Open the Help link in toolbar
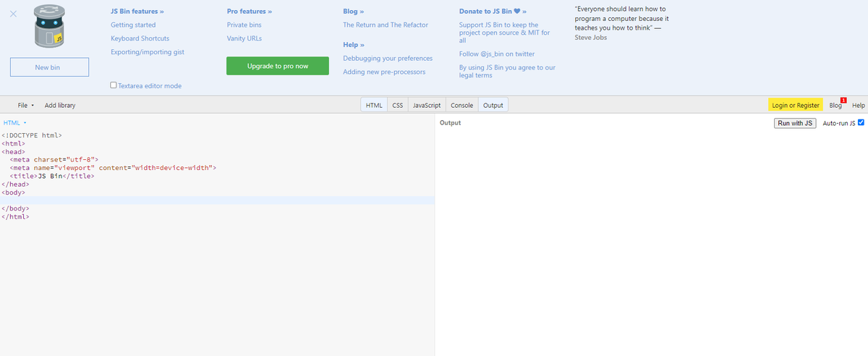Screen dimensions: 868x356 click(x=859, y=106)
